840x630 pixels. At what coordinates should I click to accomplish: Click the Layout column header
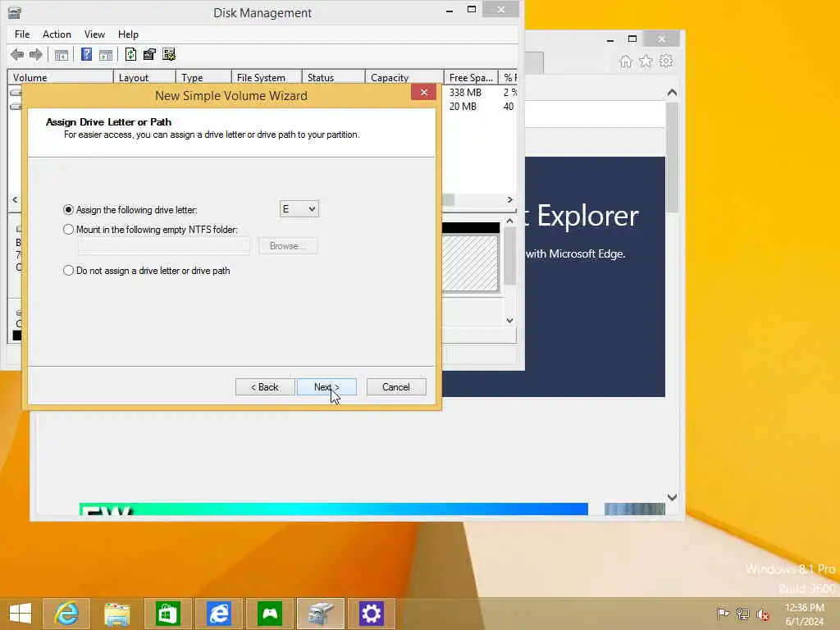144,77
